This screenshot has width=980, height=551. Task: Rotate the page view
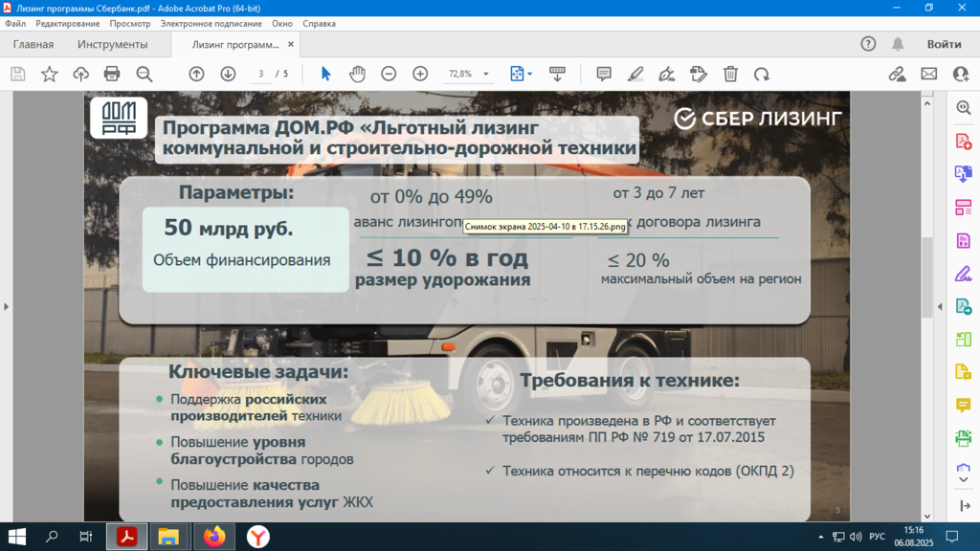tap(761, 74)
